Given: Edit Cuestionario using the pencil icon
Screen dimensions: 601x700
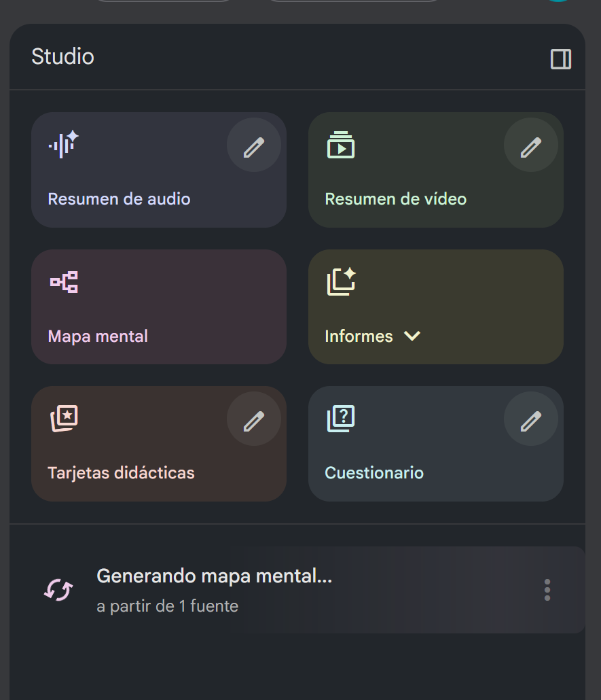Looking at the screenshot, I should coord(531,419).
